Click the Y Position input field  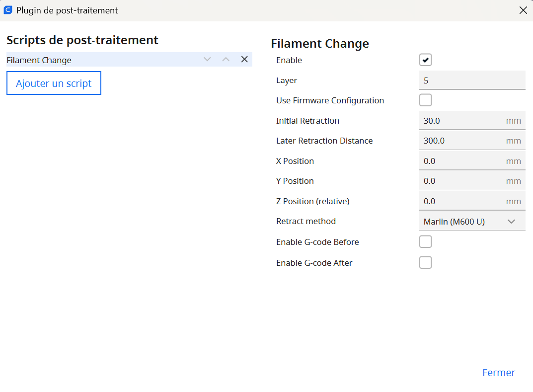click(x=472, y=181)
